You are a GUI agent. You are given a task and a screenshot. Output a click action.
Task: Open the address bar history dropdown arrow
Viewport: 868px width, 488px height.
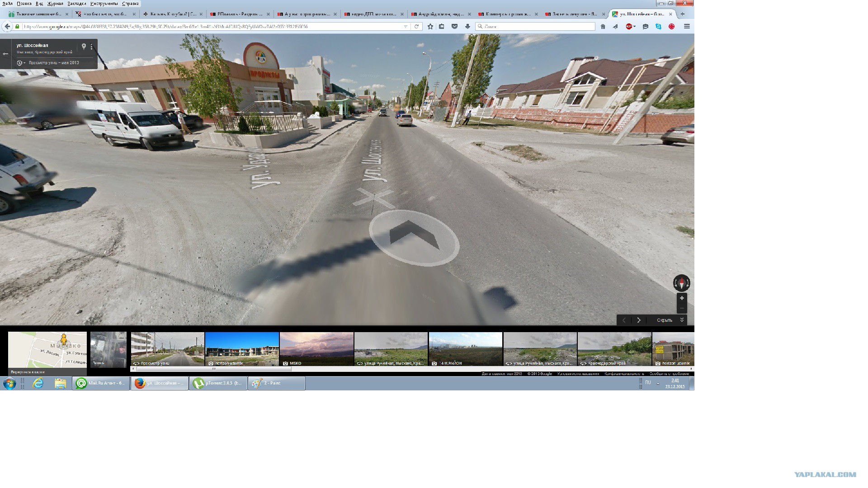click(406, 27)
